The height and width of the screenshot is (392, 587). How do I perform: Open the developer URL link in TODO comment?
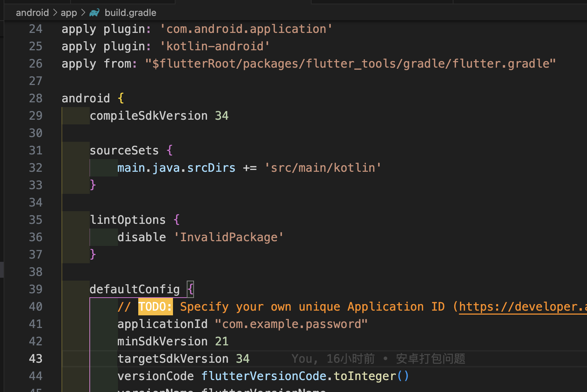coord(523,307)
